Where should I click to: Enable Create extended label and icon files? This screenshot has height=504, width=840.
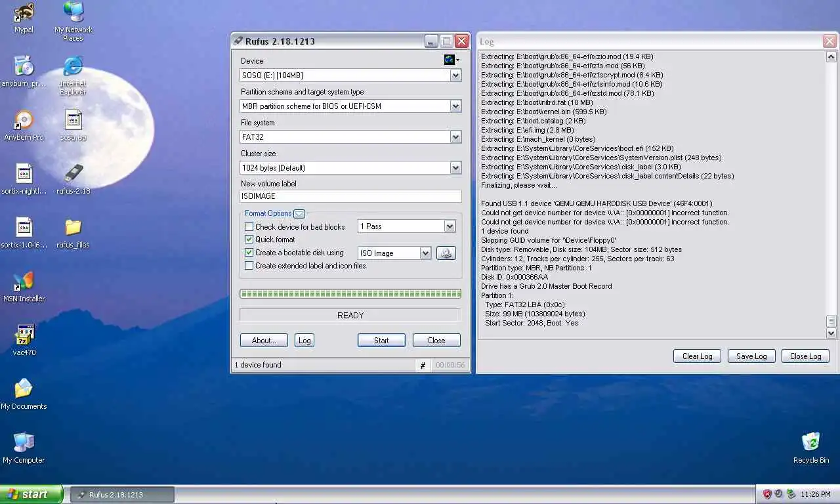249,266
